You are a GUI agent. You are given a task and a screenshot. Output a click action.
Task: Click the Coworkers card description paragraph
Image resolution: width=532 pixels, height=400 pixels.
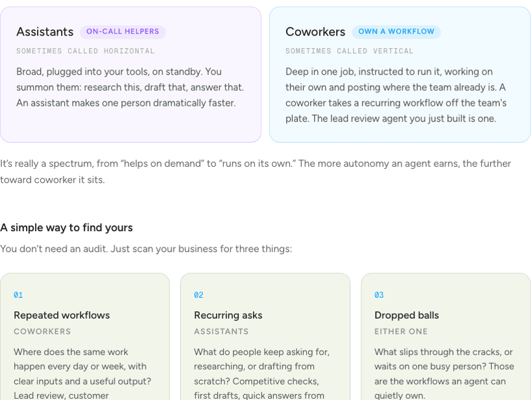tap(396, 95)
